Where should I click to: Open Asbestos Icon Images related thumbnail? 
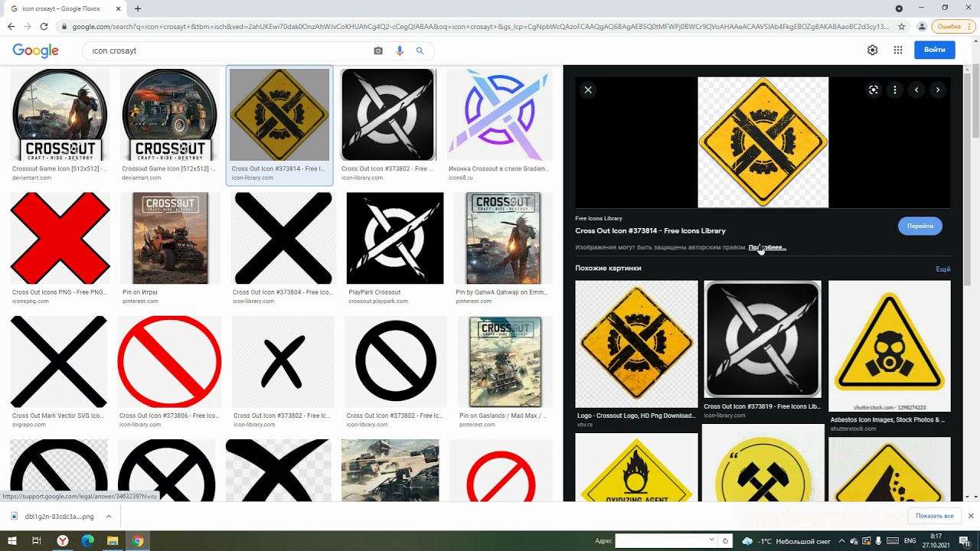click(x=890, y=346)
